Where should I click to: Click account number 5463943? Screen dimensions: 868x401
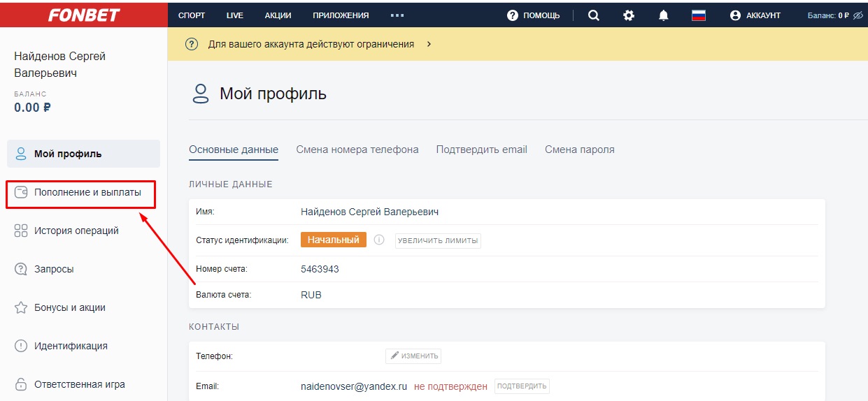320,269
